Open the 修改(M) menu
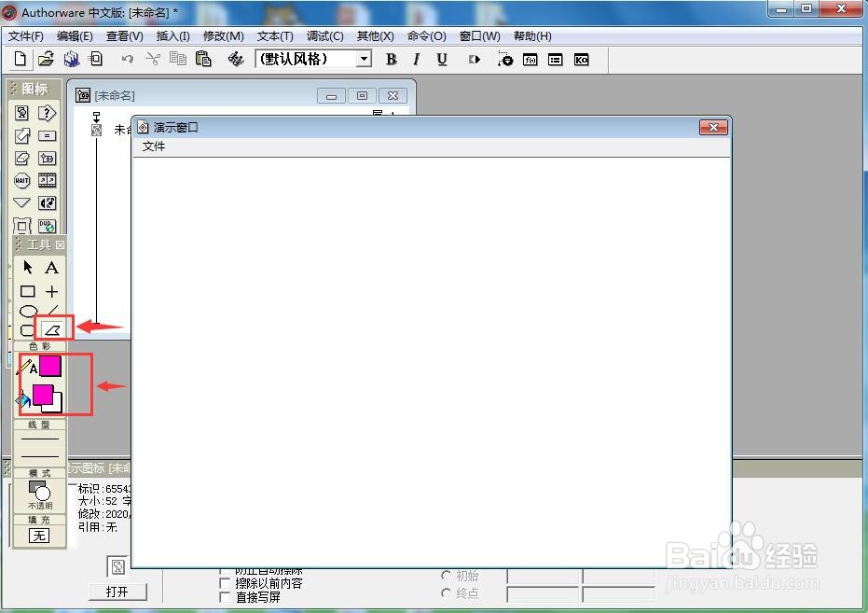The width and height of the screenshot is (868, 613). click(223, 36)
